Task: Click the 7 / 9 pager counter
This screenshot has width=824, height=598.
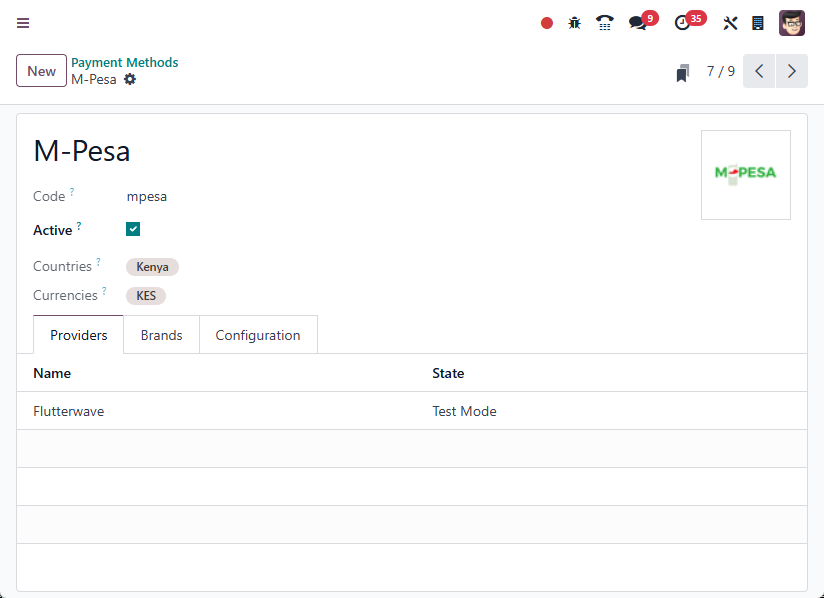Action: (x=720, y=71)
